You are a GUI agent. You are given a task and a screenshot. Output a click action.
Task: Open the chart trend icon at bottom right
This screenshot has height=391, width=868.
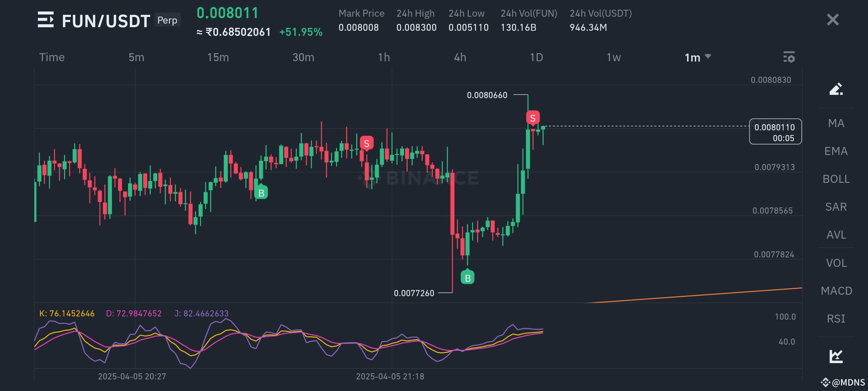point(836,356)
